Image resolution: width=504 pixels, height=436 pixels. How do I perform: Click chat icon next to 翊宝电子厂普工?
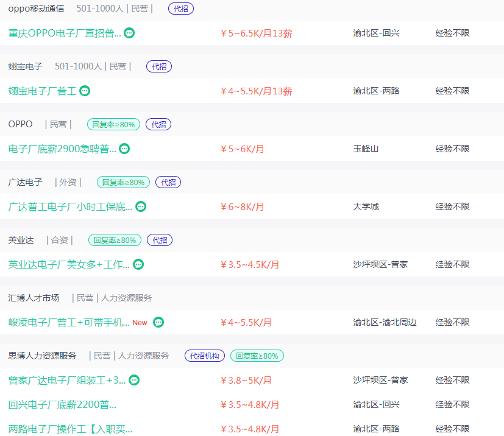pos(85,91)
